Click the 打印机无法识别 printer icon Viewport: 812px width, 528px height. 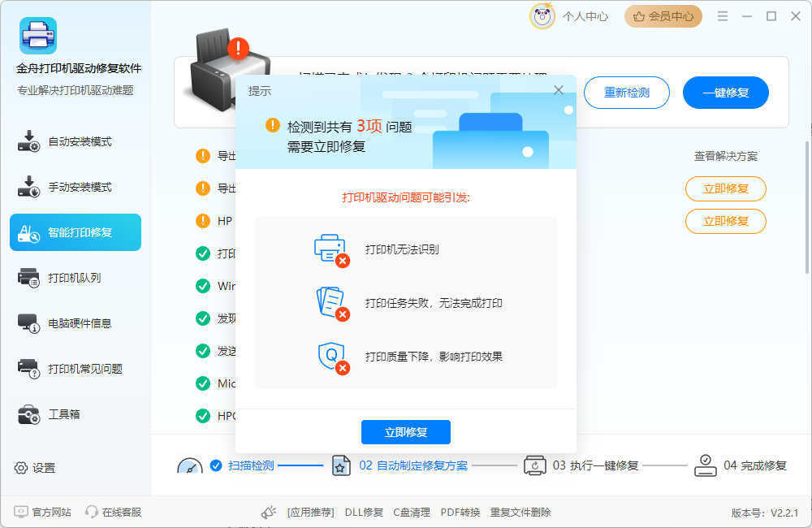(x=331, y=250)
